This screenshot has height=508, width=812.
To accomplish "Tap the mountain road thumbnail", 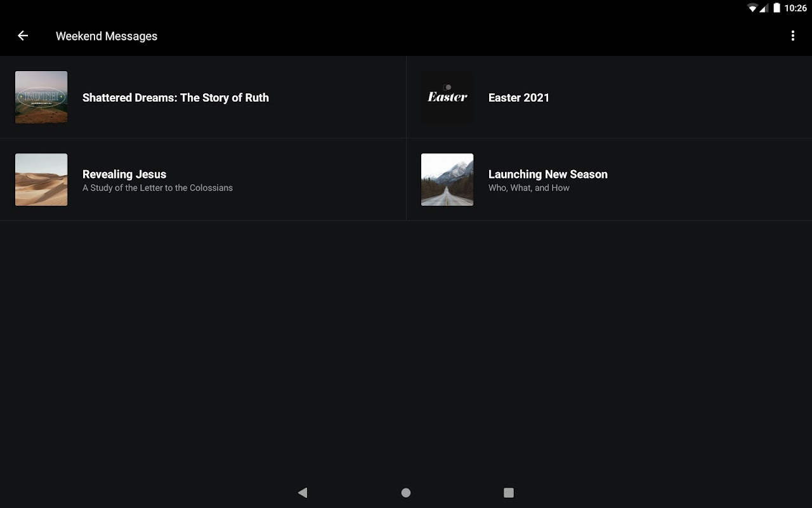I will coord(447,180).
